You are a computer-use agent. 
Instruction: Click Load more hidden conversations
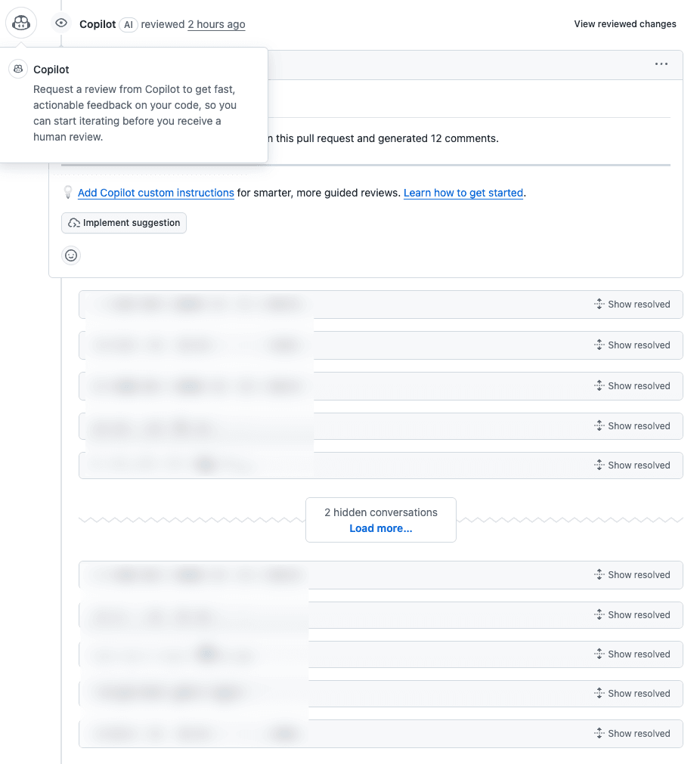point(380,528)
